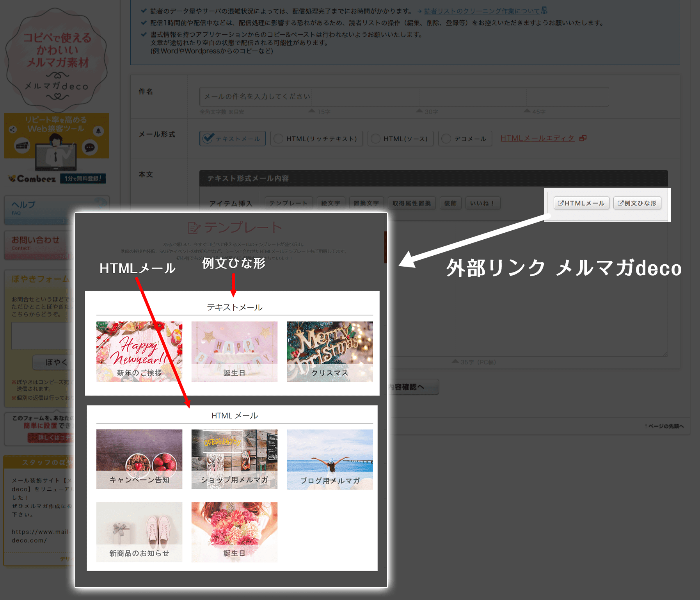The image size is (700, 600).
Task: Insert a template via the テンプレート button
Action: [288, 203]
